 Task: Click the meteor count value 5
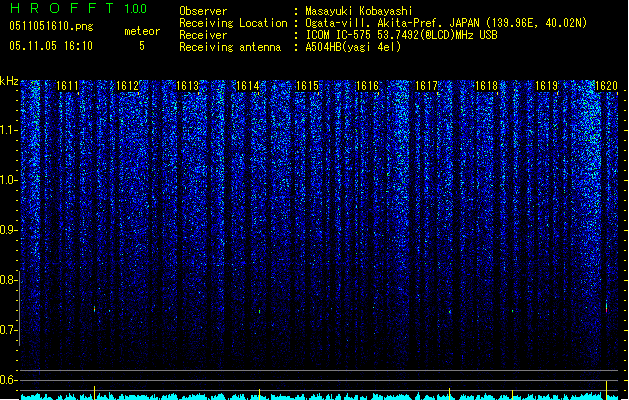142,46
